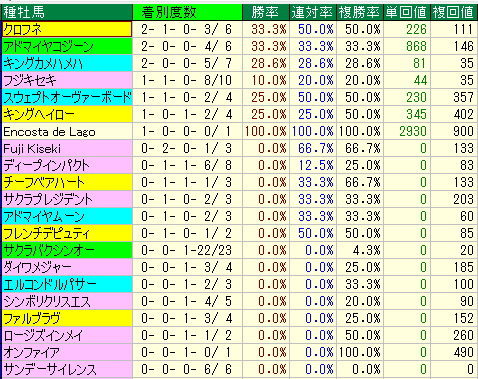Image resolution: width=478 pixels, height=379 pixels.
Task: Select the Fuji Kiseki sire name
Action: 32,149
